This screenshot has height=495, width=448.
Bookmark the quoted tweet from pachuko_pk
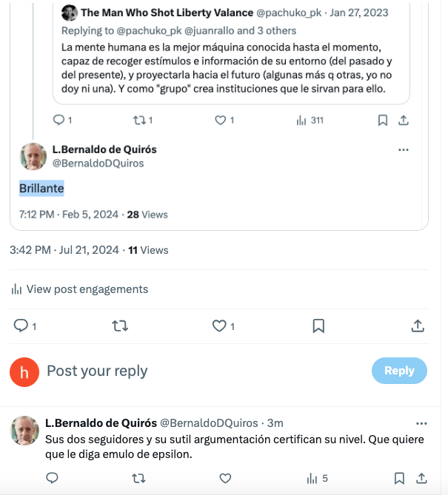(383, 121)
